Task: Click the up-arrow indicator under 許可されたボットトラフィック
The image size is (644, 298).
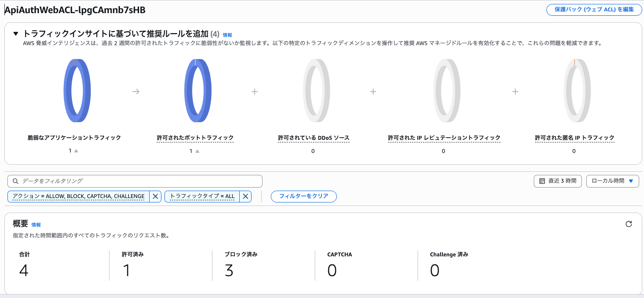Action: [x=196, y=150]
